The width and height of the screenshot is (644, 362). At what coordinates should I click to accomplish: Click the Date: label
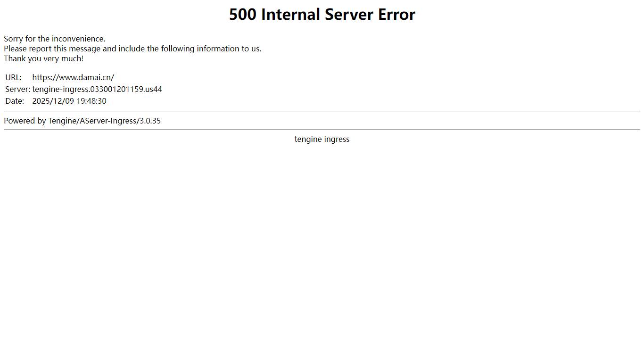(x=15, y=101)
